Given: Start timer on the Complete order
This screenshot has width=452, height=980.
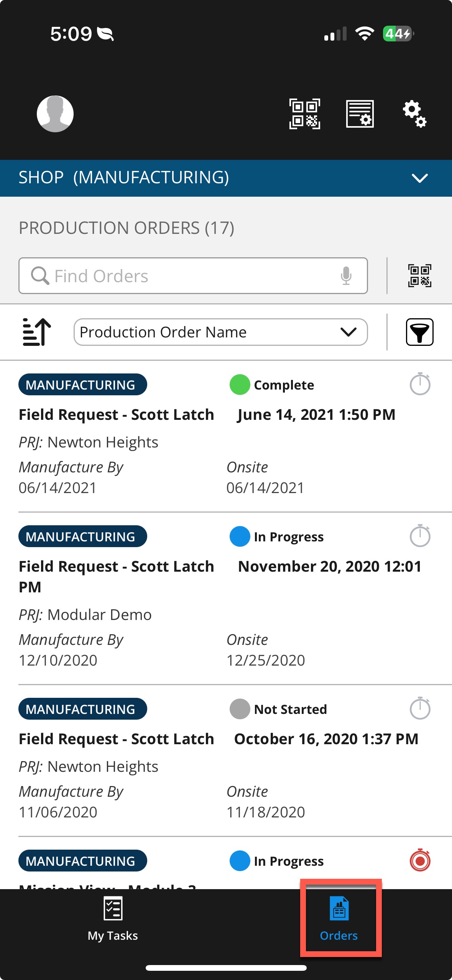Looking at the screenshot, I should [420, 384].
